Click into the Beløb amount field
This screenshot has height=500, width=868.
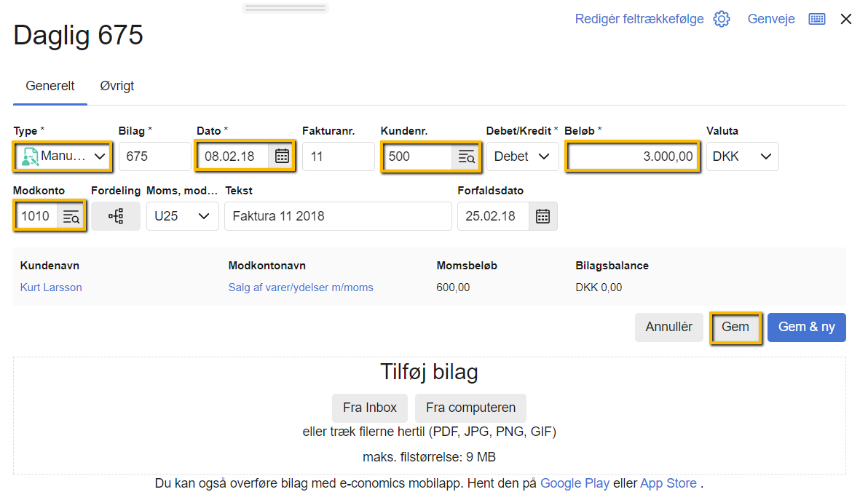[x=631, y=156]
